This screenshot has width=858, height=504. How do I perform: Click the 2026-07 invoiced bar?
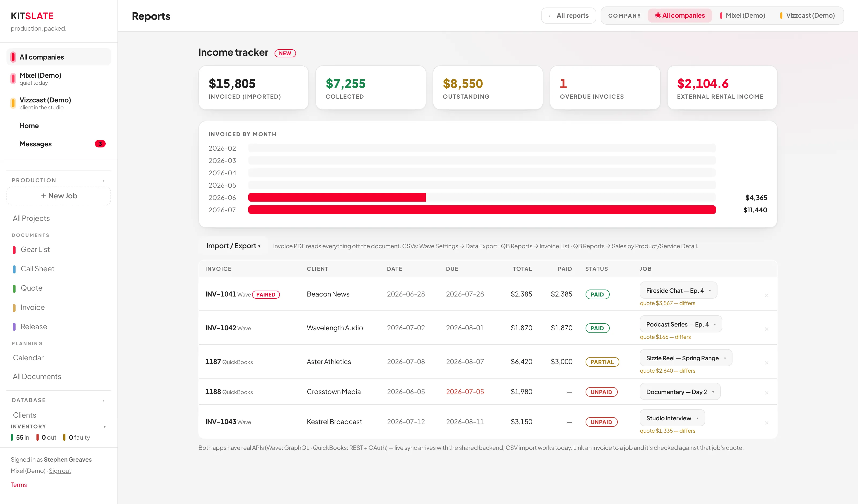482,210
